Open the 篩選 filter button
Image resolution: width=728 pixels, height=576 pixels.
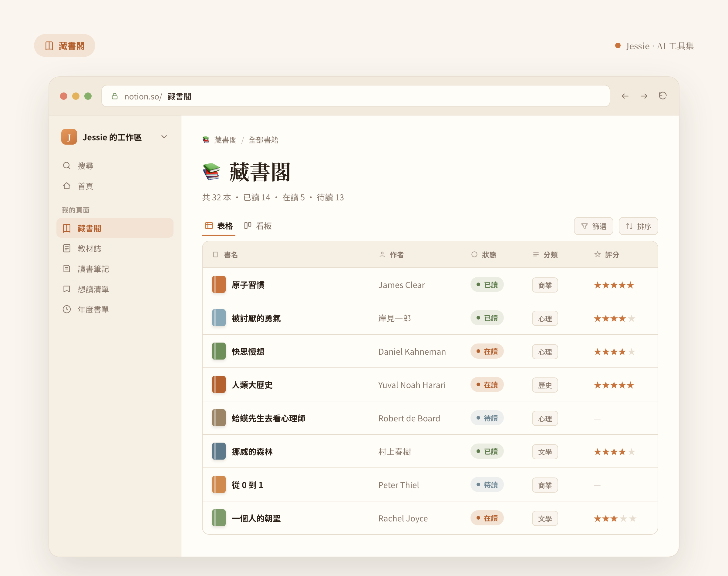click(x=593, y=226)
